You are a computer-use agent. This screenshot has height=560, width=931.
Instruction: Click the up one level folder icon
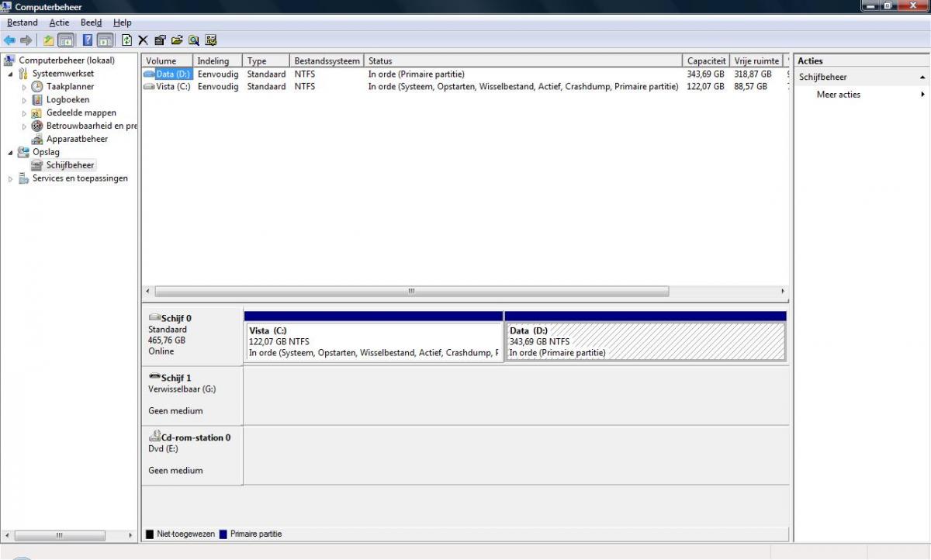[x=49, y=40]
